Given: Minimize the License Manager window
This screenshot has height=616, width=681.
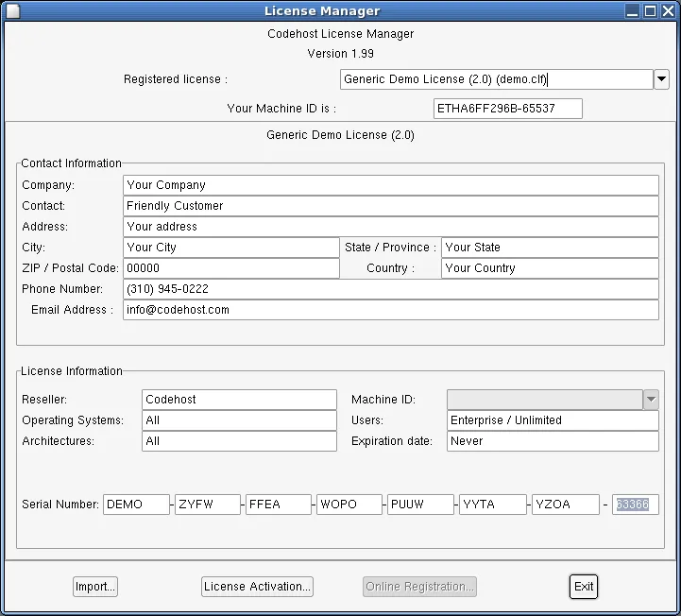Looking at the screenshot, I should click(632, 10).
